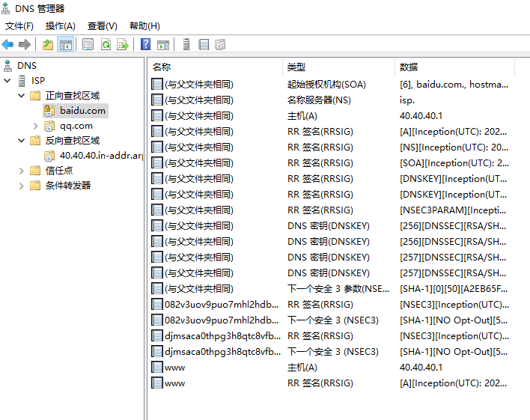Click the '下一个安全 3 参数(NSE...' type cell
530x420 pixels.
pyautogui.click(x=338, y=289)
